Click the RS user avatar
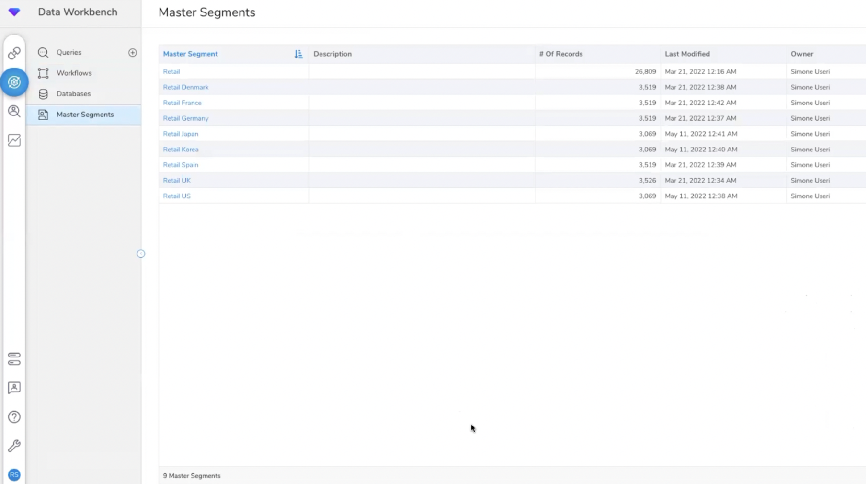 click(14, 475)
